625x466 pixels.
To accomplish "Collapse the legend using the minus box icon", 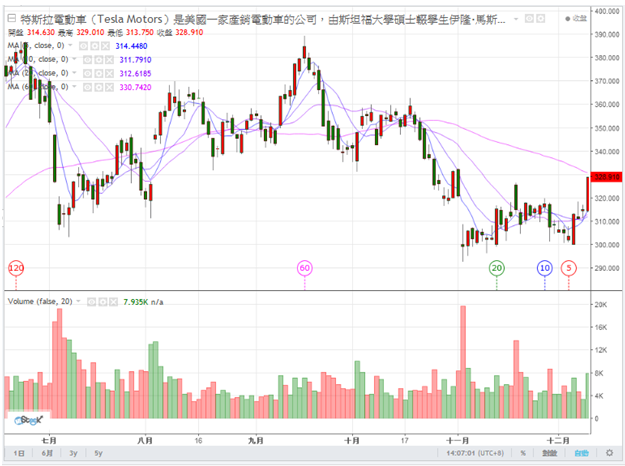I will click(x=12, y=18).
